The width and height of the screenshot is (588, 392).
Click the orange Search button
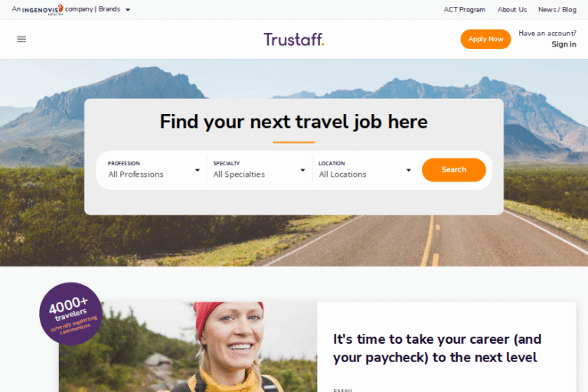click(x=454, y=169)
